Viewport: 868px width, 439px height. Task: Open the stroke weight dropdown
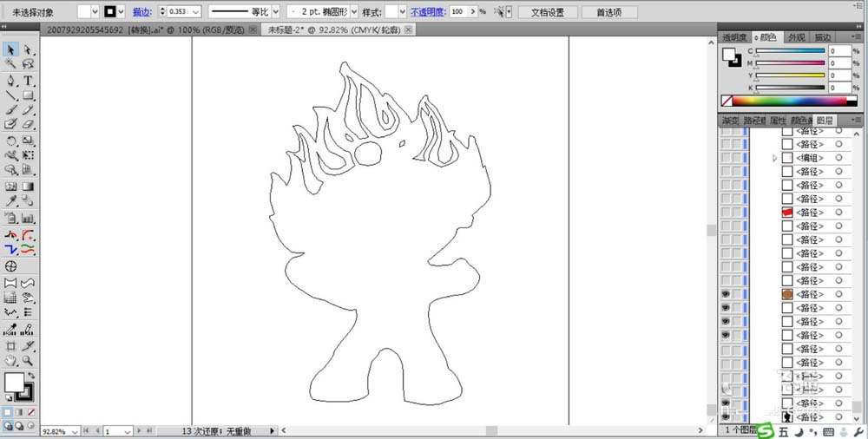click(196, 11)
